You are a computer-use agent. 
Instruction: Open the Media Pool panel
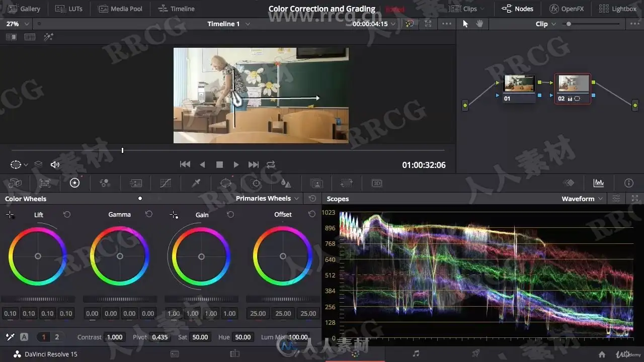[x=120, y=9]
